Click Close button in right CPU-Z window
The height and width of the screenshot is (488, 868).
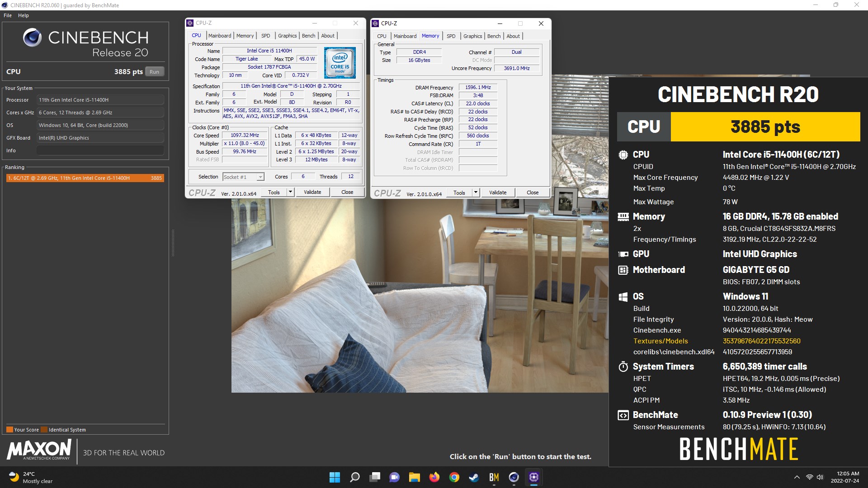(533, 193)
